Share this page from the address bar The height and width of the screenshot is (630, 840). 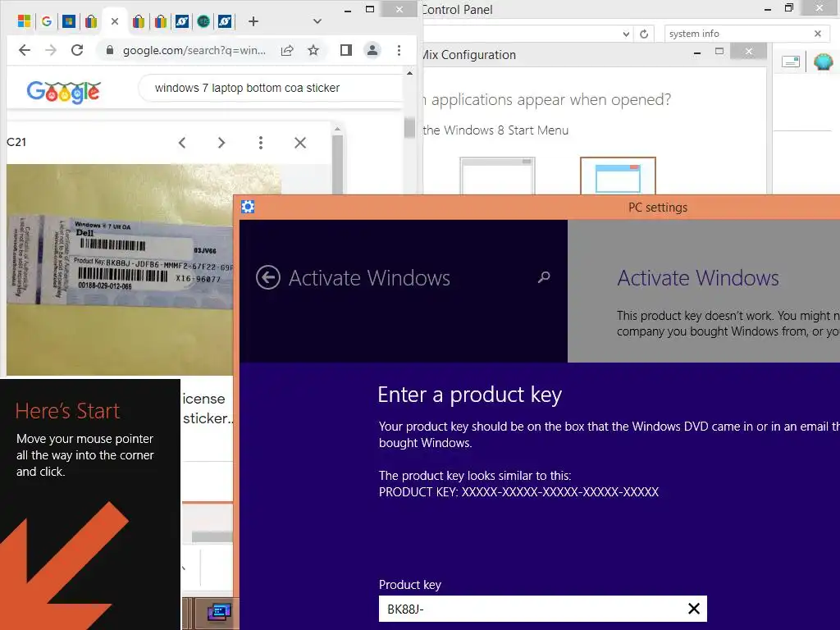(287, 50)
